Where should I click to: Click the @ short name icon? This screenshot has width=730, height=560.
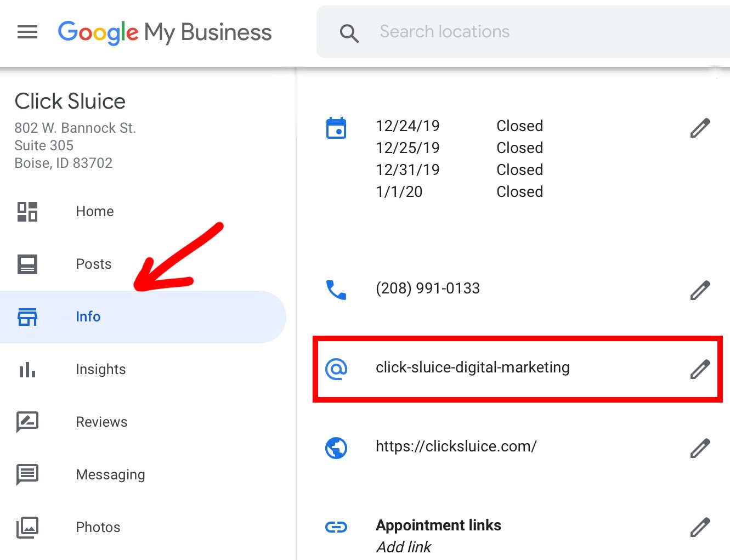click(x=336, y=369)
